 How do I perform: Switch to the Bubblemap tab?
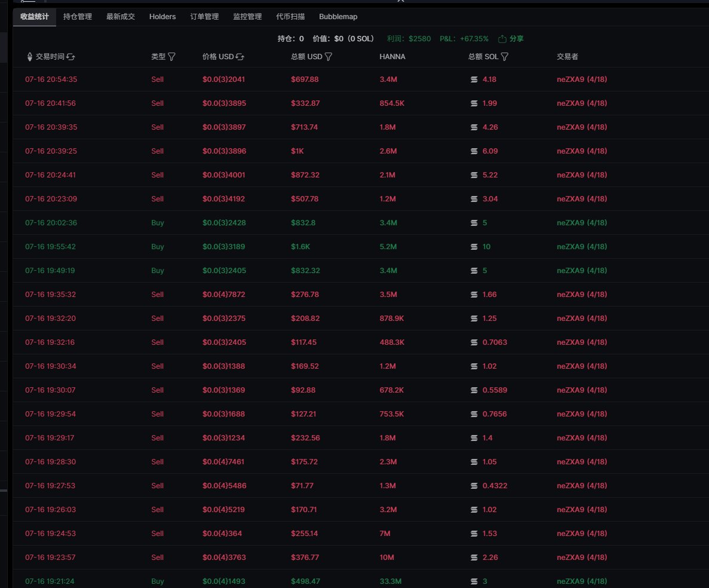pos(338,17)
